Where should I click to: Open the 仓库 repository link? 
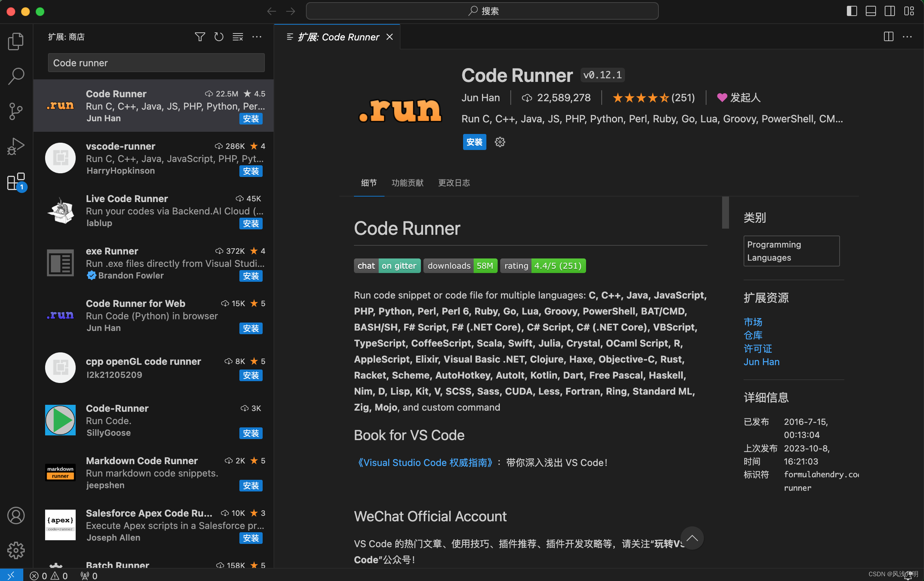[x=752, y=335]
